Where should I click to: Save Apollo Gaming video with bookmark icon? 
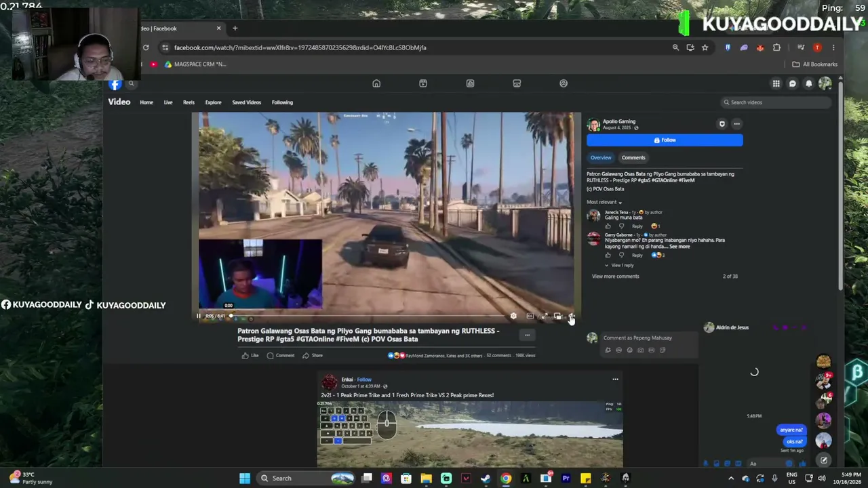coord(722,124)
